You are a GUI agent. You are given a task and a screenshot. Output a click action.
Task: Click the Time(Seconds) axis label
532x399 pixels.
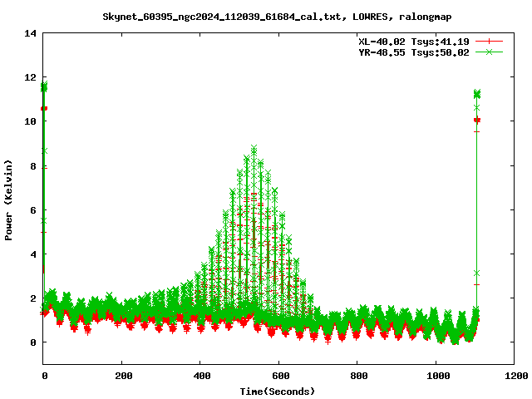[x=277, y=392]
